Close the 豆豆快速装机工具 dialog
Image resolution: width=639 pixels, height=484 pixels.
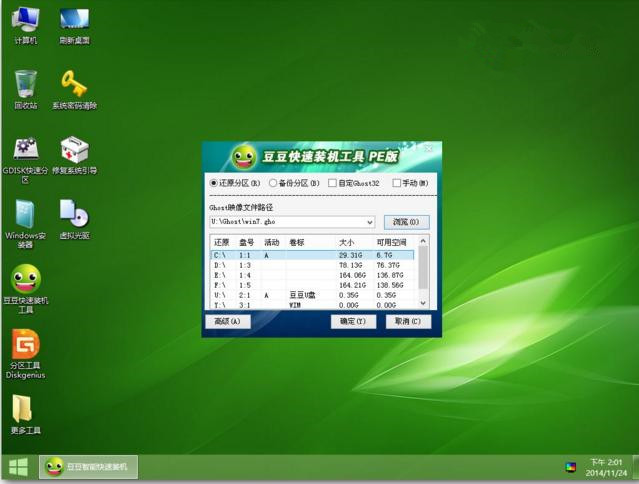pos(429,149)
